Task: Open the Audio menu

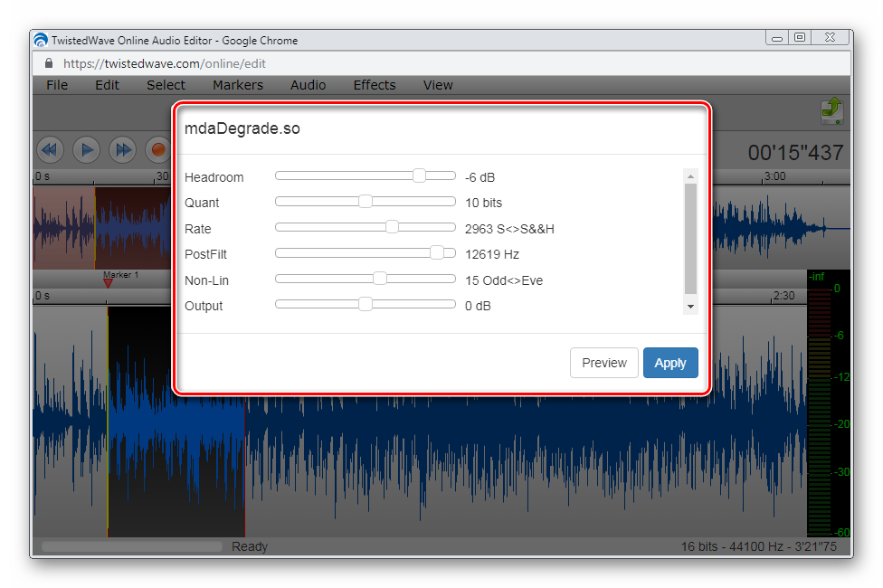Action: tap(308, 85)
